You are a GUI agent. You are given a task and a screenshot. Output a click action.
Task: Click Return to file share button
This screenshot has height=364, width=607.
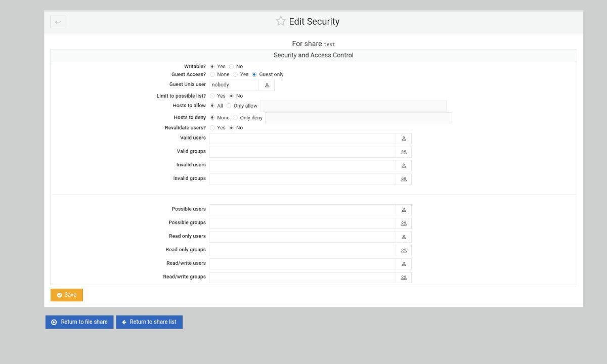tap(79, 322)
